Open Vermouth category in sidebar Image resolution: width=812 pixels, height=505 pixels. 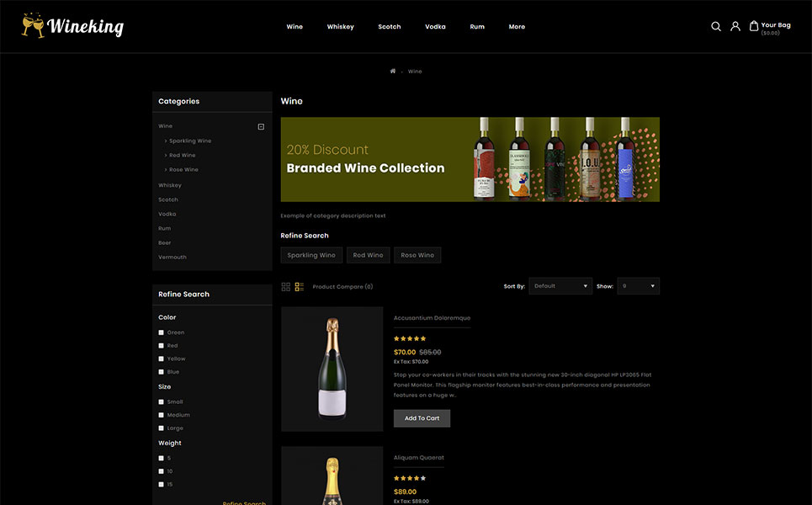click(x=172, y=257)
